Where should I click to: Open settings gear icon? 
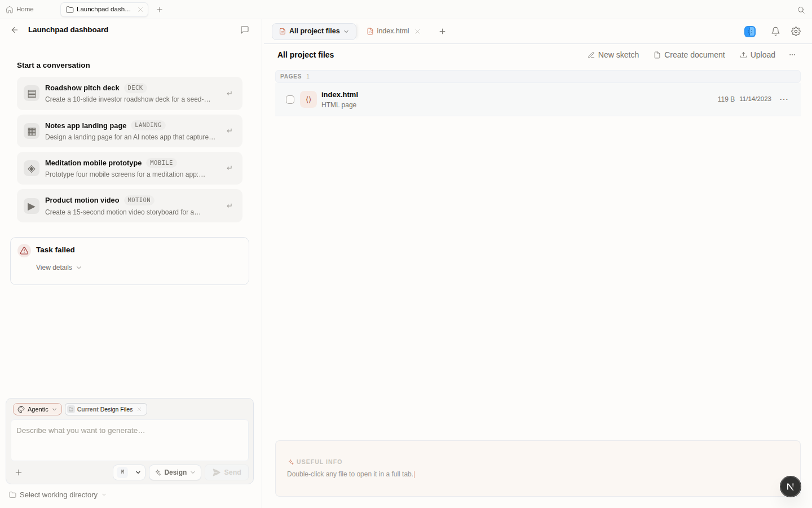coord(796,32)
